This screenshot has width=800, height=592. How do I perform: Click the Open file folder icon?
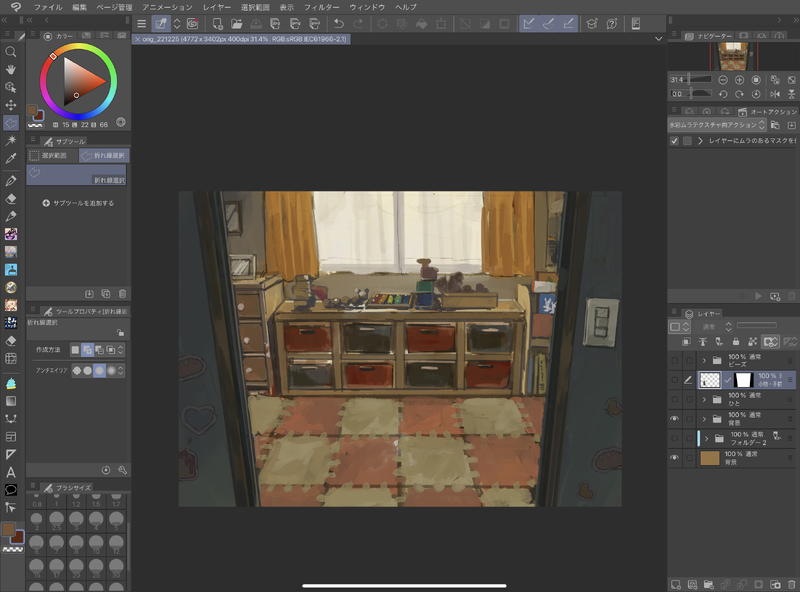(x=236, y=23)
